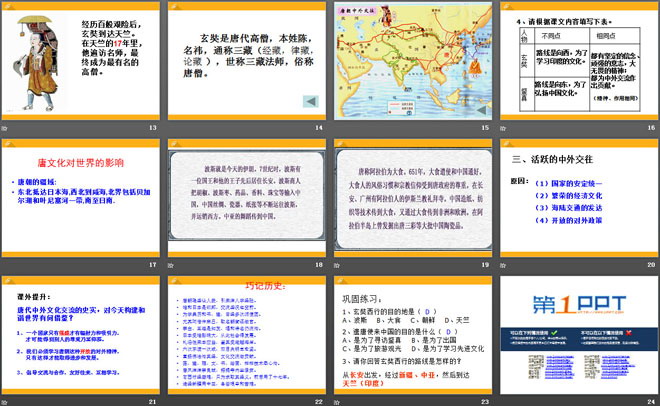Click slide number label 20
660x406 pixels.
(651, 265)
